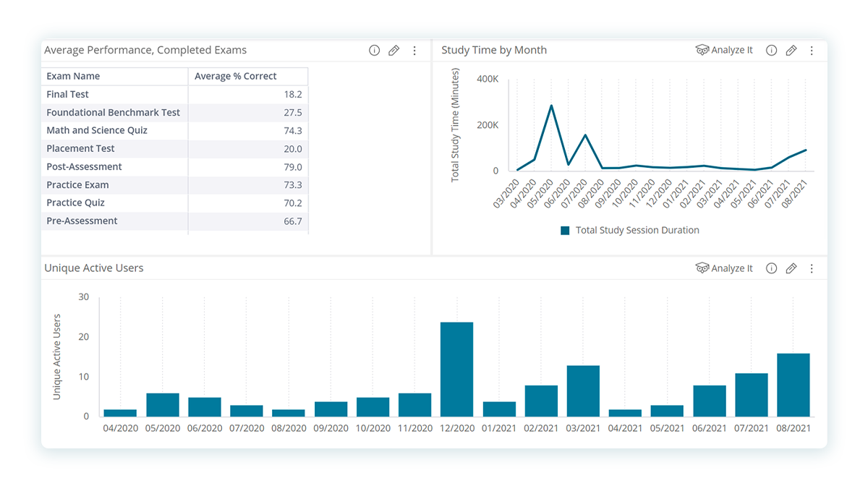Image resolution: width=868 pixels, height=486 pixels.
Task: Open info icon for Average Performance panel
Action: click(374, 51)
